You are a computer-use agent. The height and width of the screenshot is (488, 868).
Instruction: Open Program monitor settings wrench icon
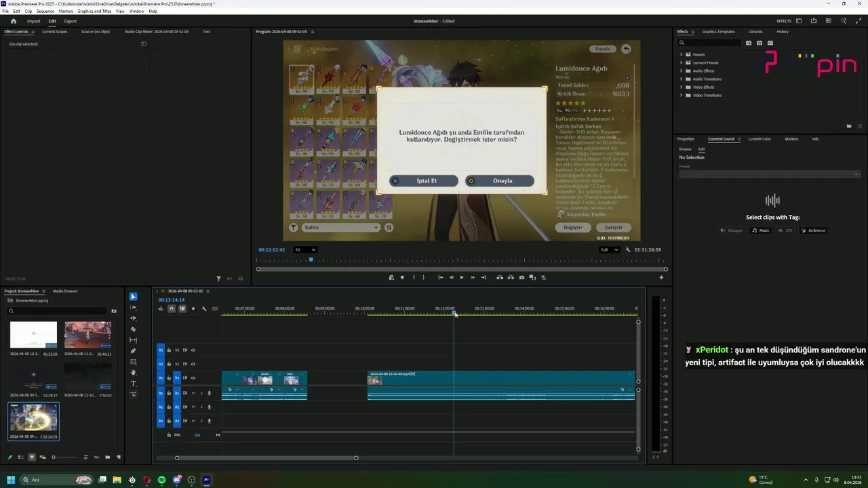pyautogui.click(x=628, y=249)
